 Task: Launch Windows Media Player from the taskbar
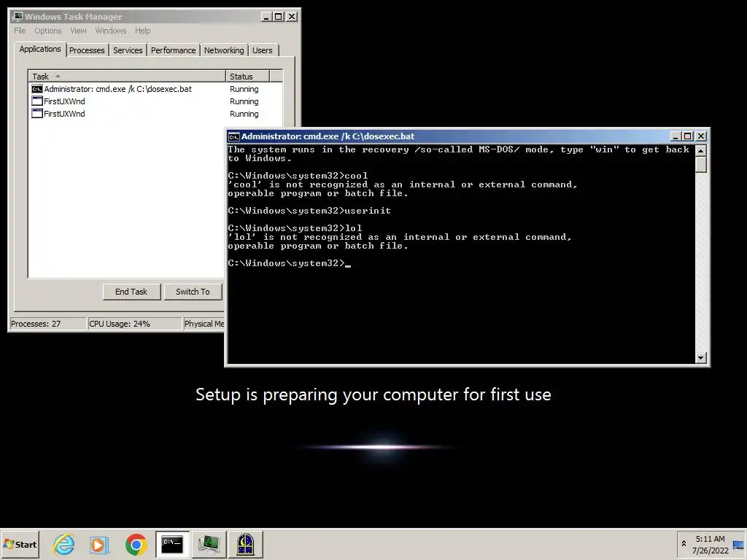tap(99, 544)
